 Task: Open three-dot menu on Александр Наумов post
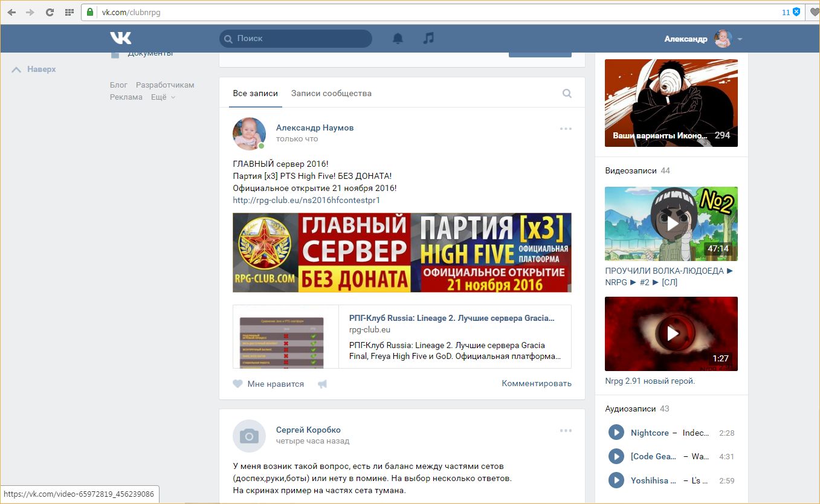(566, 129)
